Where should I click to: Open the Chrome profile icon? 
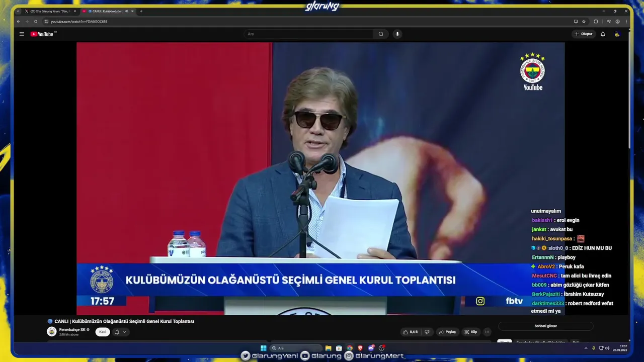[x=618, y=22]
